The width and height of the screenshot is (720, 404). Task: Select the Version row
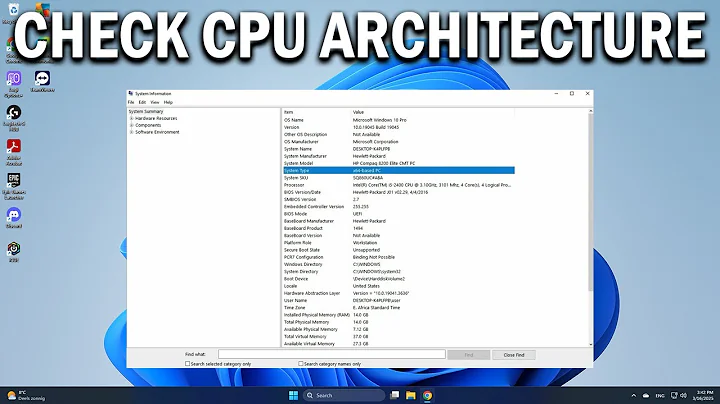[x=399, y=127]
